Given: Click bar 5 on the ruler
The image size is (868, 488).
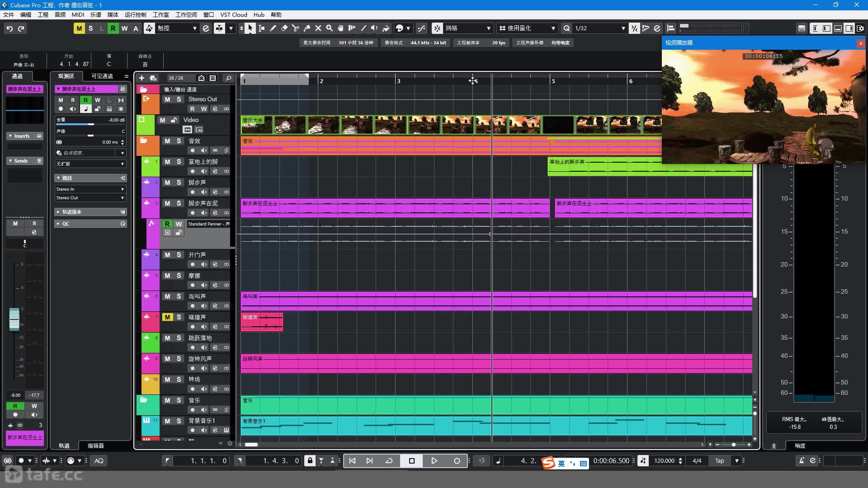Looking at the screenshot, I should 553,81.
